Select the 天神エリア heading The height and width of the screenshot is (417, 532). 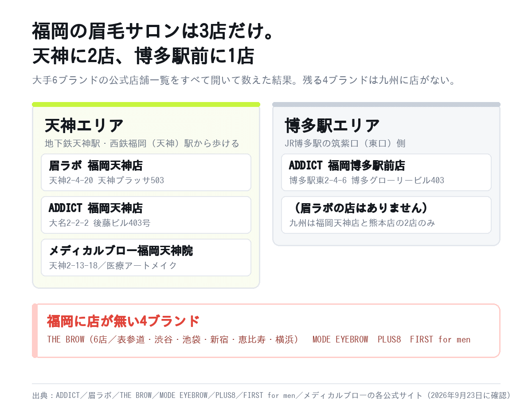point(84,126)
